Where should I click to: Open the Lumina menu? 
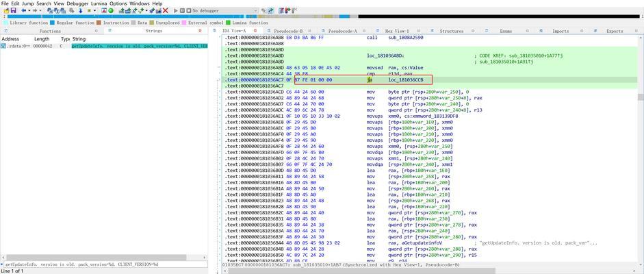[99, 3]
